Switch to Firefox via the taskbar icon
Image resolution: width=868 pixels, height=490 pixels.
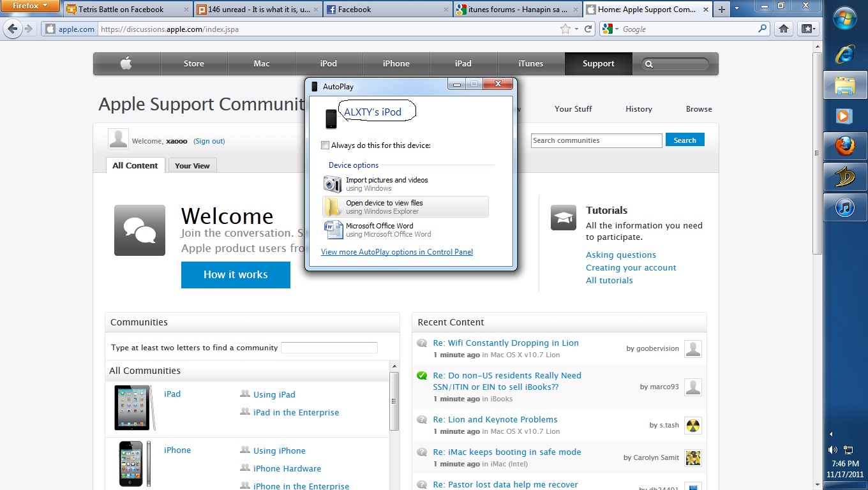point(845,146)
